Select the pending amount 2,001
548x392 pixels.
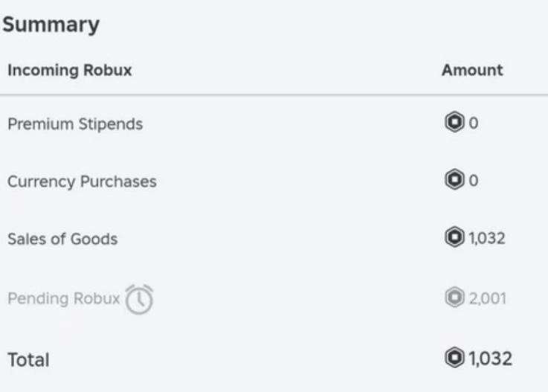coord(488,298)
